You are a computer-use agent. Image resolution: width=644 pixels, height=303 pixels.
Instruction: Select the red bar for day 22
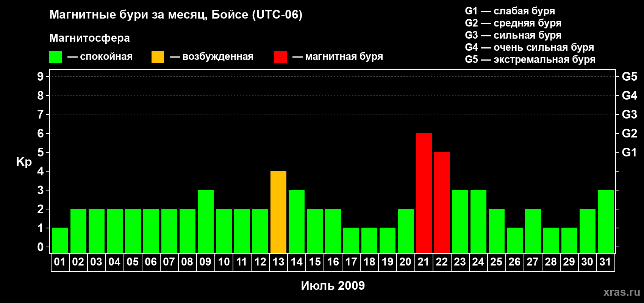[442, 203]
